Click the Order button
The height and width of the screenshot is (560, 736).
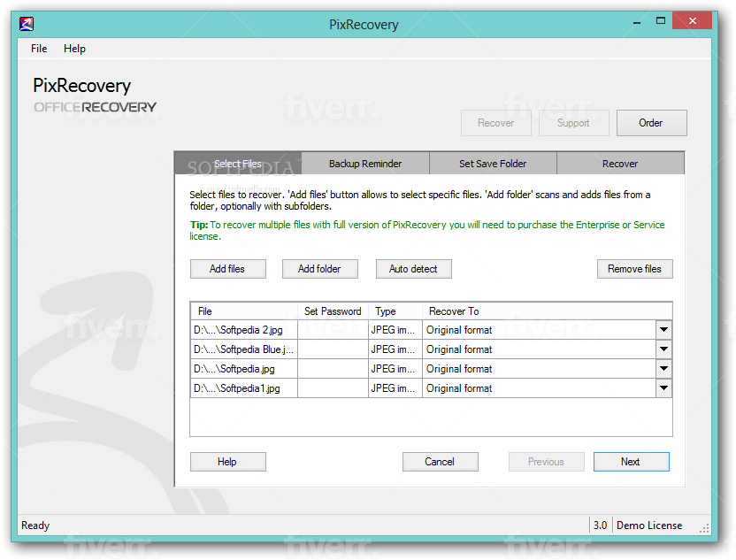651,123
